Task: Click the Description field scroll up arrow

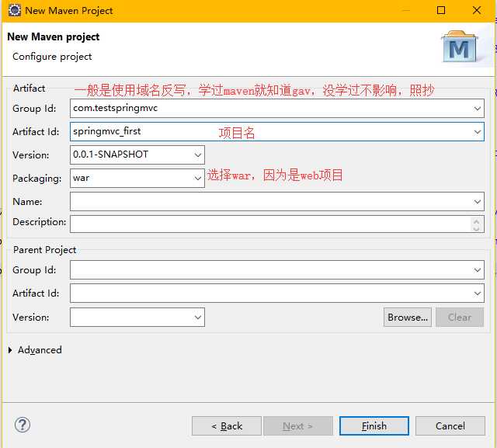Action: click(x=476, y=221)
